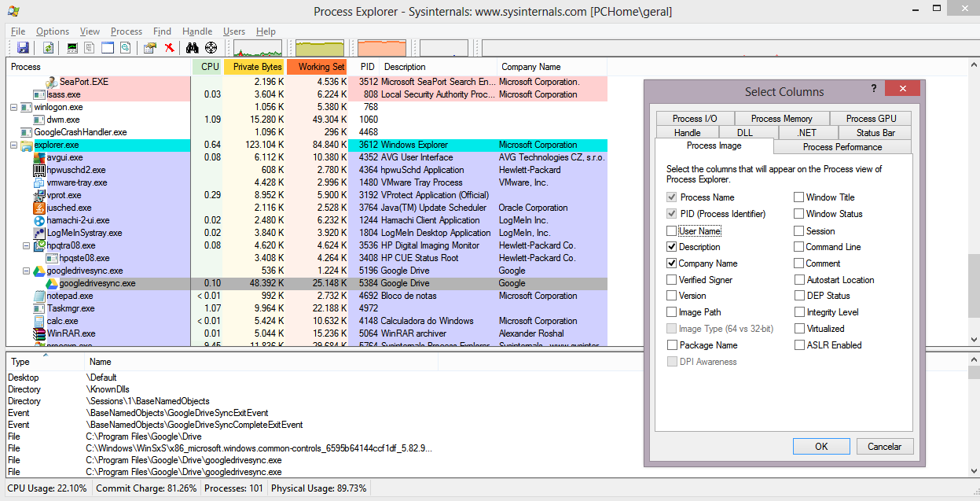Uncheck the Company Name column

click(673, 263)
